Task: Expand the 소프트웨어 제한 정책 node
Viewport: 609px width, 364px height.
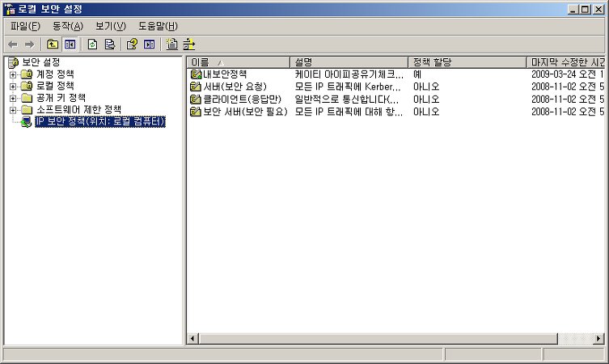Action: click(13, 110)
